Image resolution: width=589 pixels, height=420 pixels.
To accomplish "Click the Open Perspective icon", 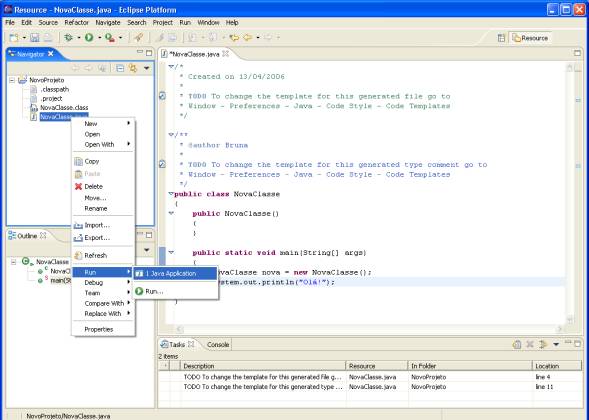I will [501, 38].
